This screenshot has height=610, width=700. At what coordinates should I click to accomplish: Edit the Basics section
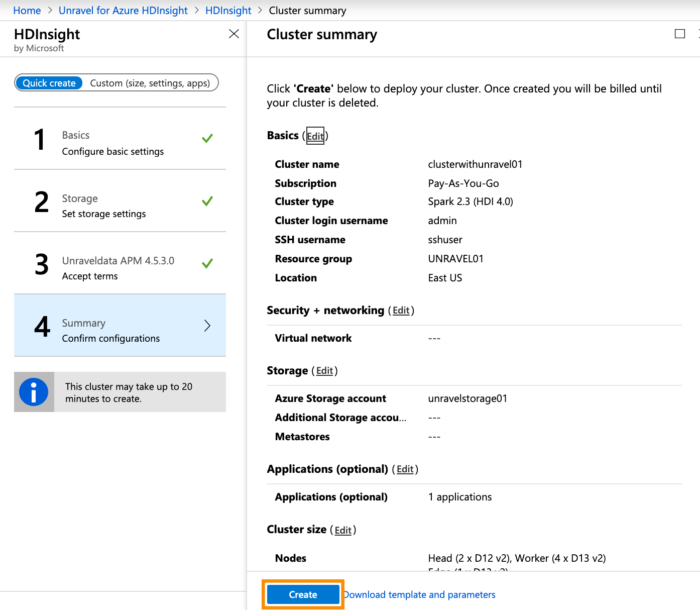(x=315, y=136)
